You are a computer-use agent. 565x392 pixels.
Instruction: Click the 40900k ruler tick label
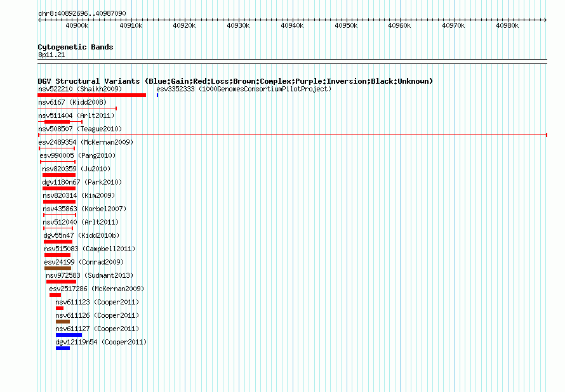(77, 25)
